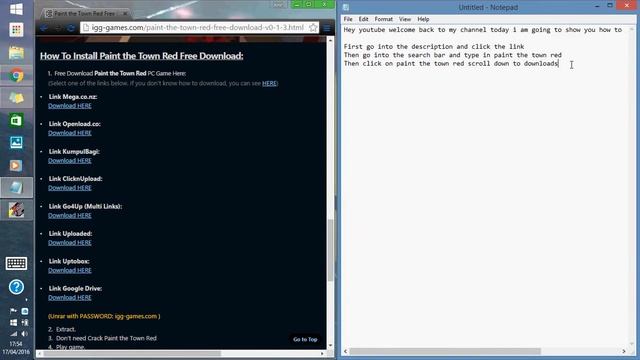Image resolution: width=640 pixels, height=360 pixels.
Task: Open the blue help question mark icon
Action: 16,287
